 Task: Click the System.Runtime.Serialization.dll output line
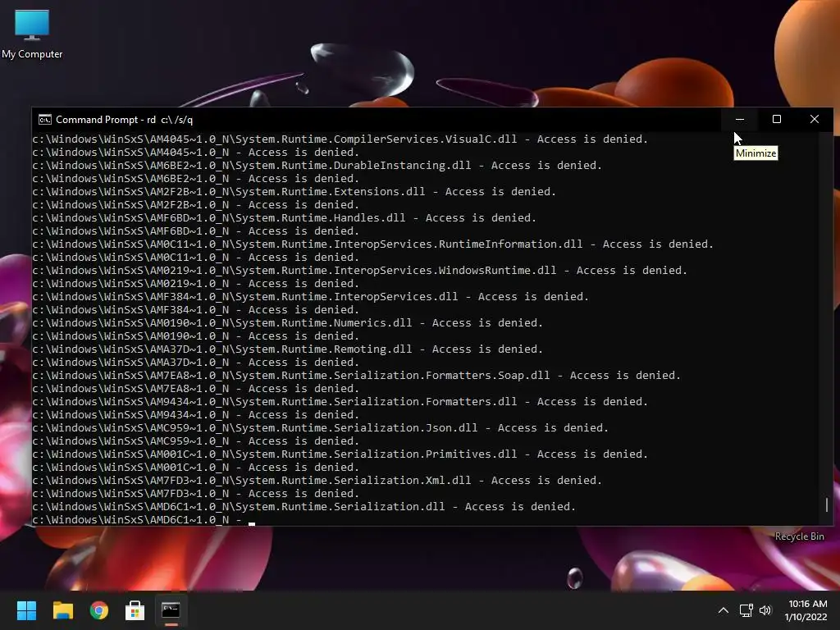(x=304, y=507)
